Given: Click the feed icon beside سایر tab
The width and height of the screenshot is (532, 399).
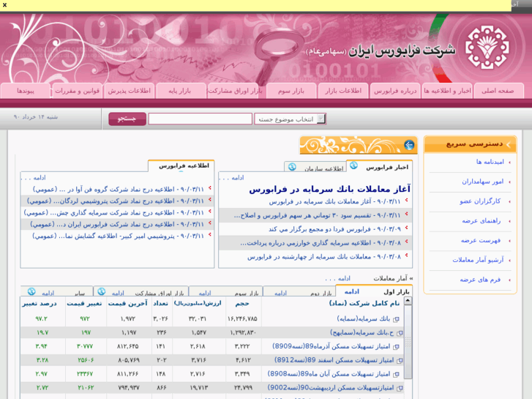Looking at the screenshot, I should tap(31, 291).
